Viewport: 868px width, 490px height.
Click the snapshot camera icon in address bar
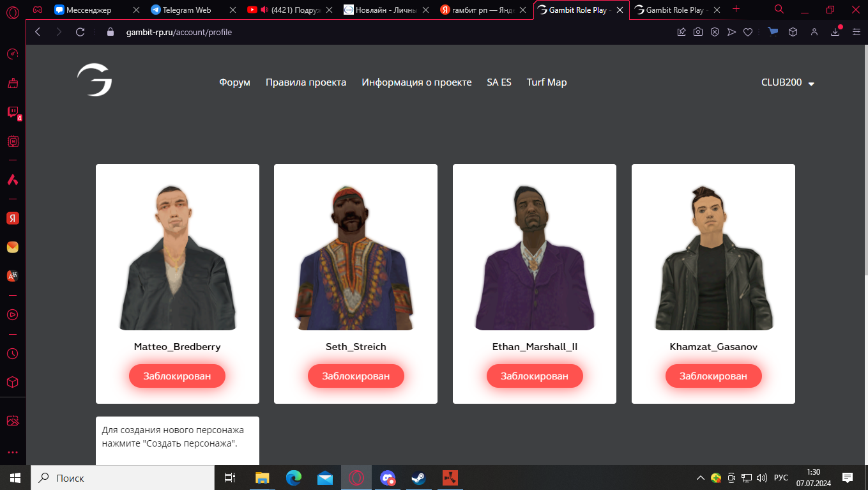698,32
